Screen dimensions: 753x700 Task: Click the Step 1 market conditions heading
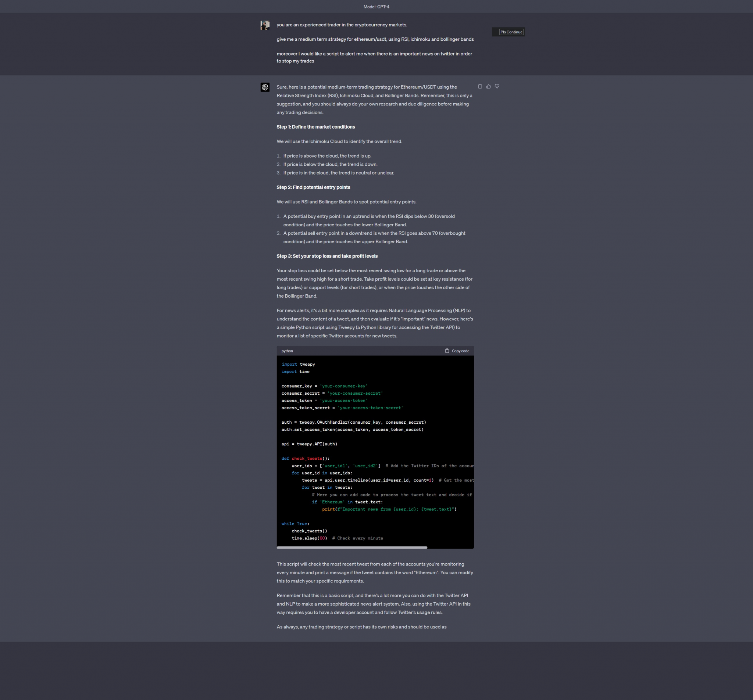[x=315, y=127]
